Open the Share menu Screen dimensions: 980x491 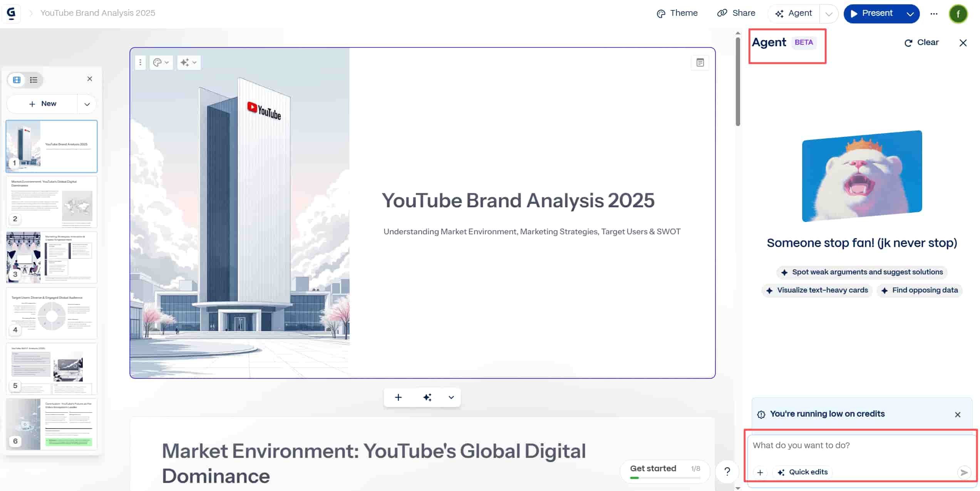click(x=736, y=13)
